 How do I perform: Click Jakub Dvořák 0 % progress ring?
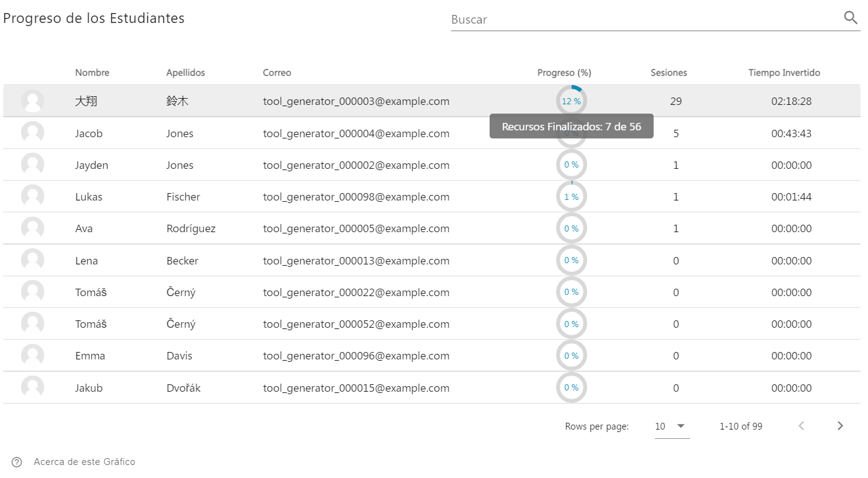point(571,387)
